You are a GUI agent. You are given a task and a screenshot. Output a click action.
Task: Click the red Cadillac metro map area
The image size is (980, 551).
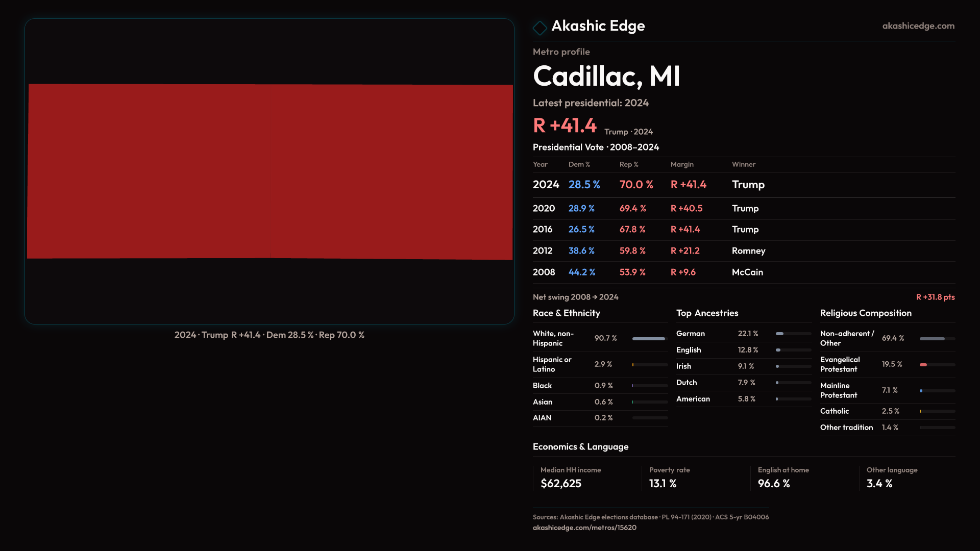269,171
